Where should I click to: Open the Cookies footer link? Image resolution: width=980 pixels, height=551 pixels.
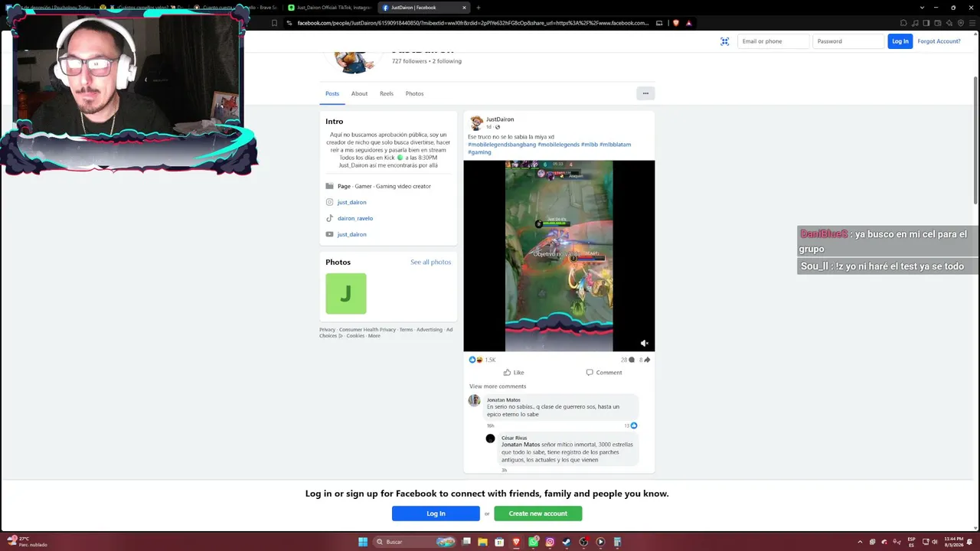coord(355,336)
